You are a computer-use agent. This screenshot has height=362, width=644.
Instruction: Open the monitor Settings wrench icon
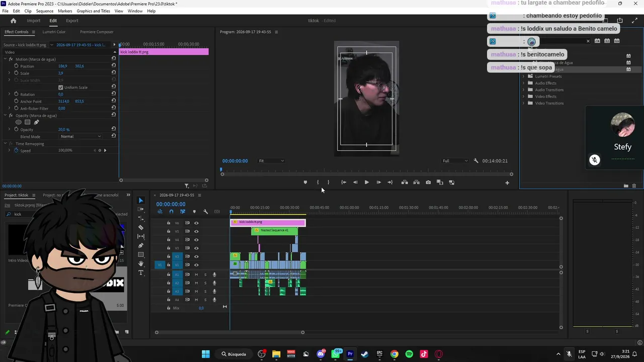pos(476,161)
